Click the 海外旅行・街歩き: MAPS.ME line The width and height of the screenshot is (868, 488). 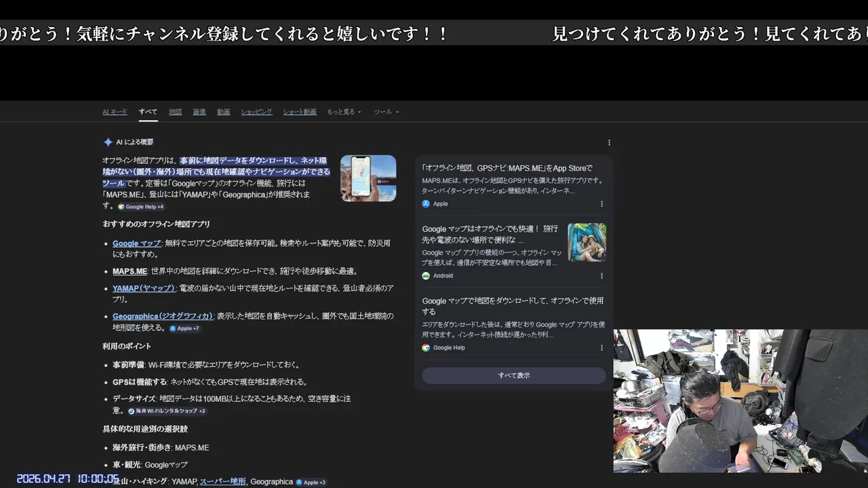click(161, 448)
